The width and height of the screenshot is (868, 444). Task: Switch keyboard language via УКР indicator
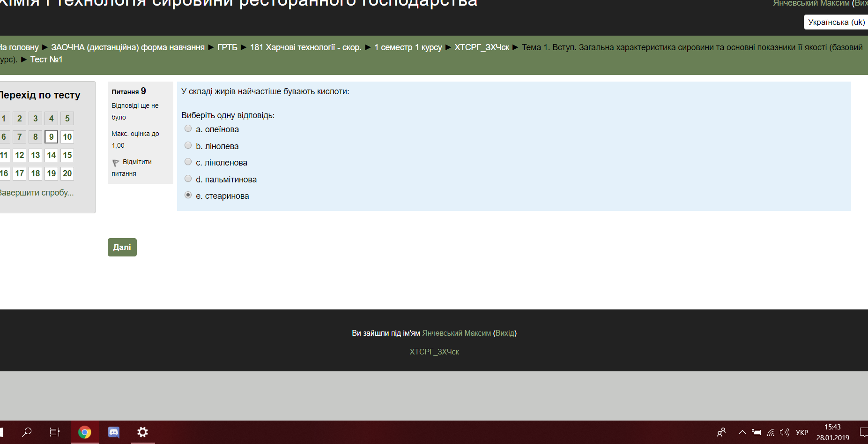click(x=801, y=432)
